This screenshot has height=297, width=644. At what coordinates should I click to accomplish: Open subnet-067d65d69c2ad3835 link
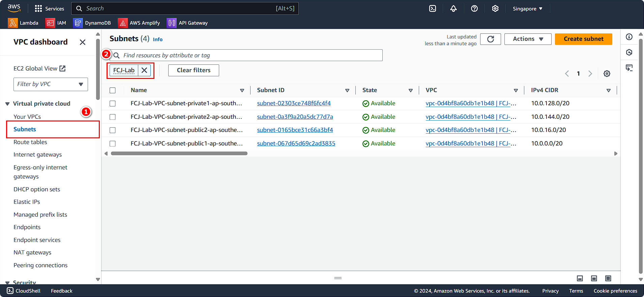pyautogui.click(x=296, y=143)
